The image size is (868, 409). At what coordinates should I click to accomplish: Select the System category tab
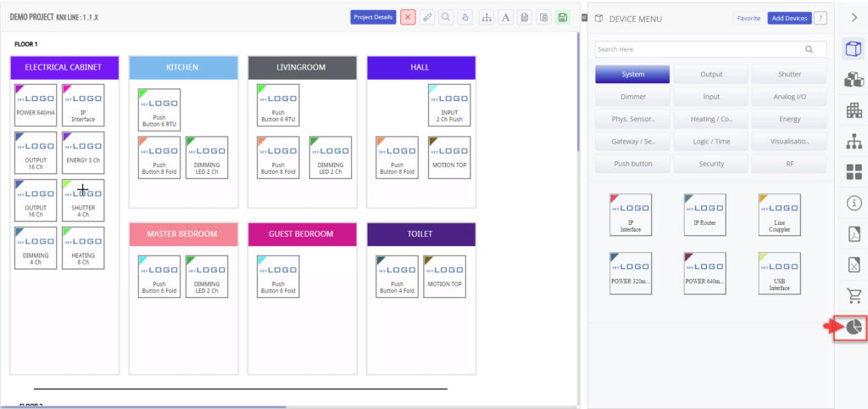click(632, 75)
